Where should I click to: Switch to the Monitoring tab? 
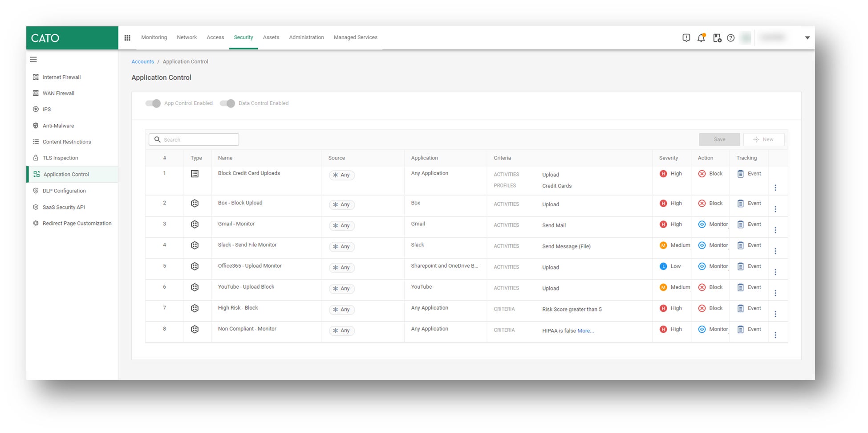154,37
